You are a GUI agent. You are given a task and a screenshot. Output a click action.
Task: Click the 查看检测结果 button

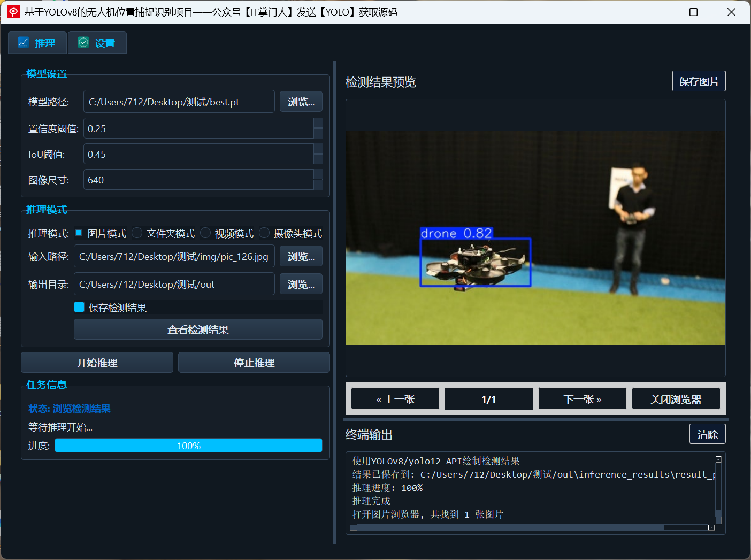click(x=198, y=329)
